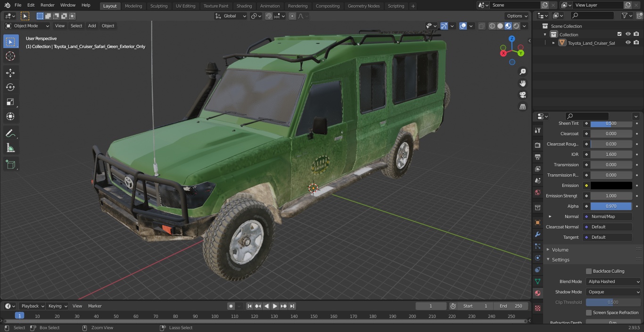The height and width of the screenshot is (332, 644).
Task: Open the Scene properties tab
Action: [x=537, y=180]
